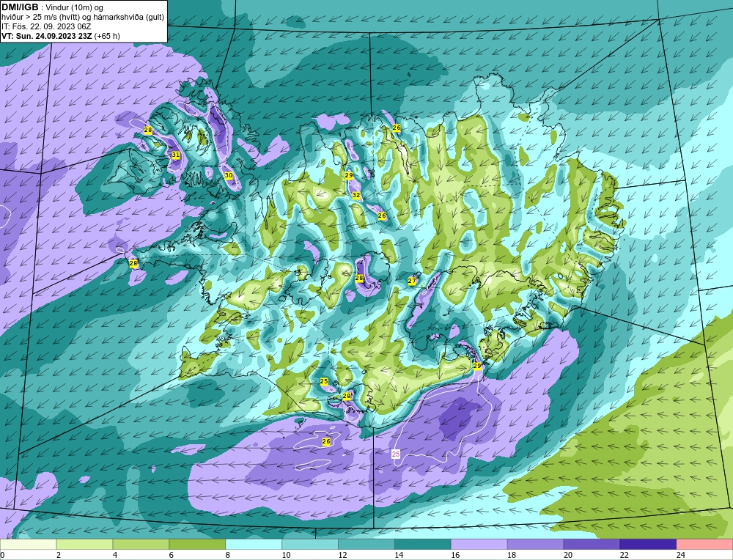Click the 0–2 m/s palest legend swatch
Image resolution: width=733 pixels, height=560 pixels.
28,545
